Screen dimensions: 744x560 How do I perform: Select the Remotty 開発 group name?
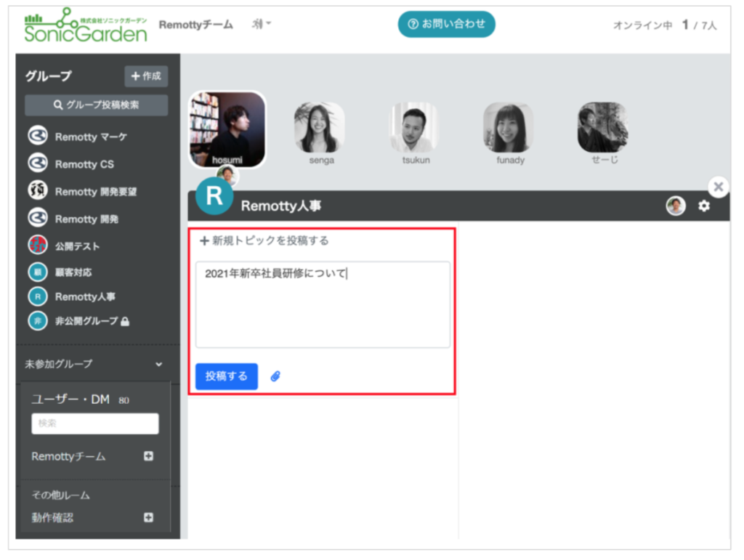(x=87, y=219)
